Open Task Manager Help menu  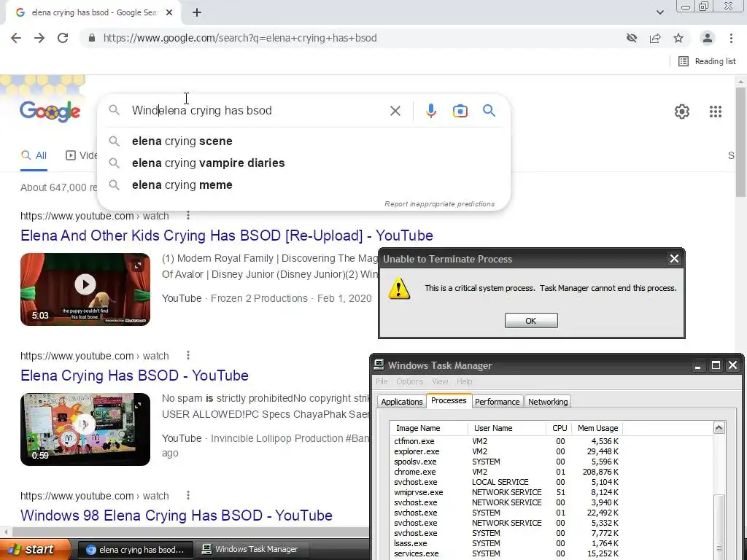tap(464, 381)
